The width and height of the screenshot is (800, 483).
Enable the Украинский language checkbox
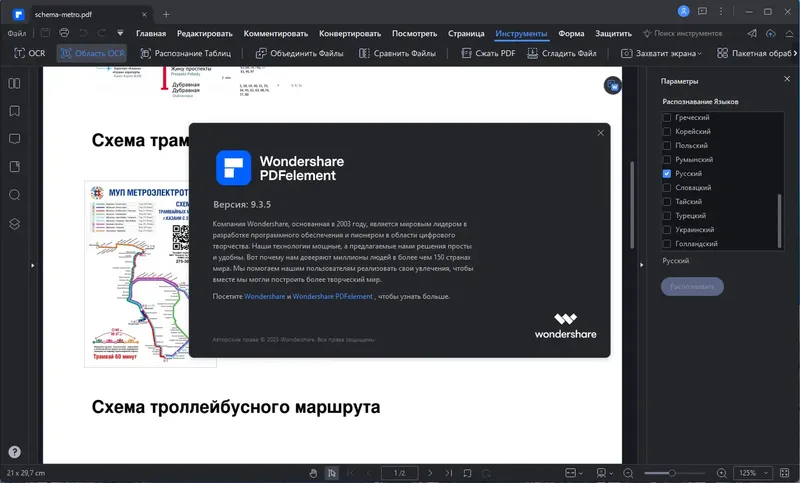pyautogui.click(x=666, y=230)
